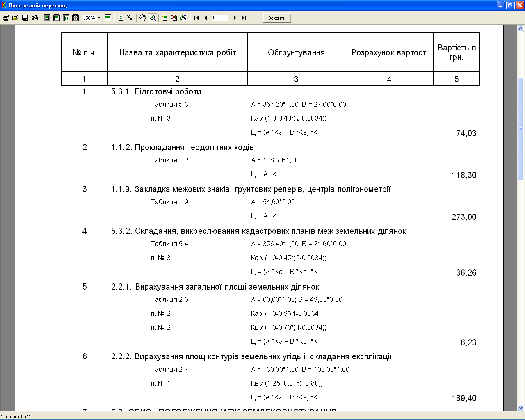Click the row 1.1.9. Закладка межових знаків

[251, 189]
